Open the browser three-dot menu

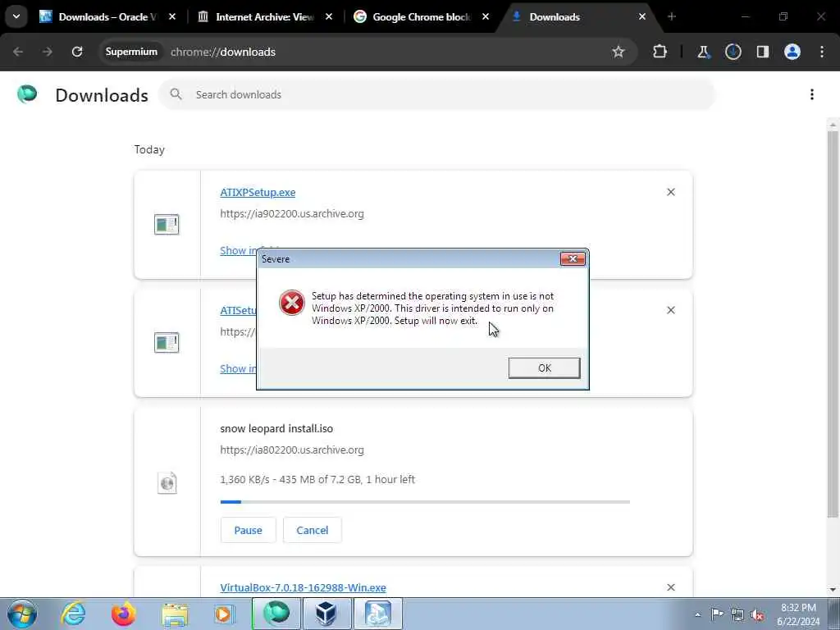(x=822, y=52)
